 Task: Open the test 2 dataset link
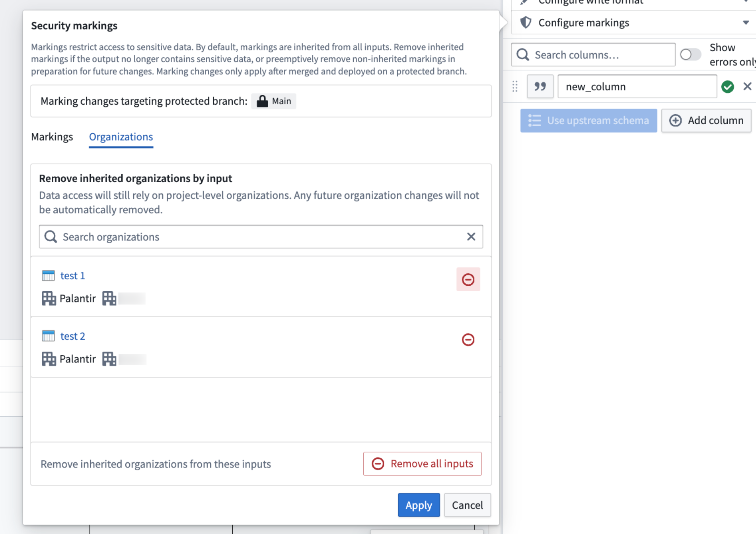pyautogui.click(x=72, y=336)
